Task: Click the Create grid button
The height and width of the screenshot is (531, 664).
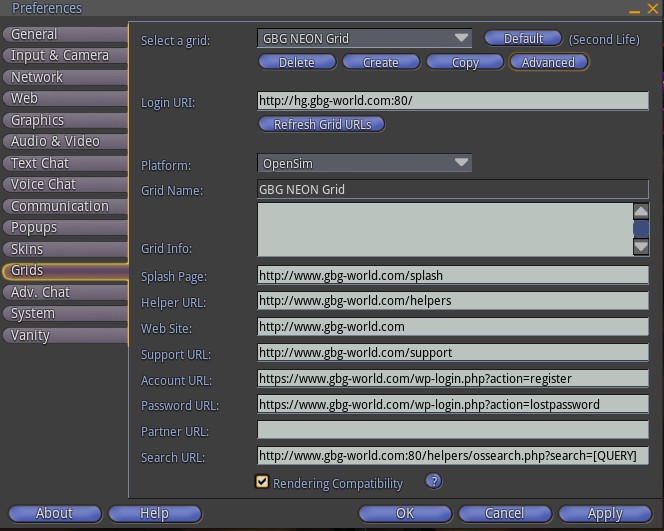Action: point(380,62)
